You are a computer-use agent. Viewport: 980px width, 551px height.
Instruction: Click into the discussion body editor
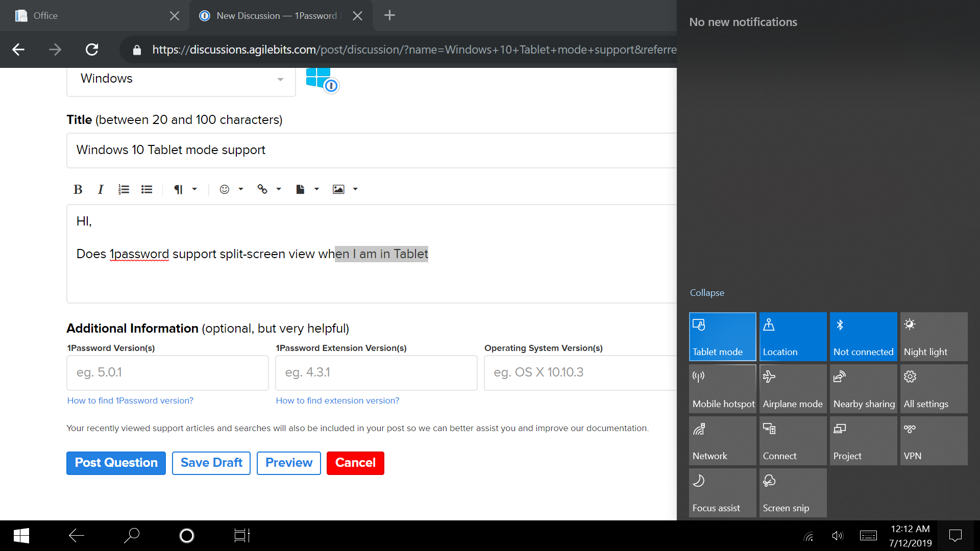(372, 254)
